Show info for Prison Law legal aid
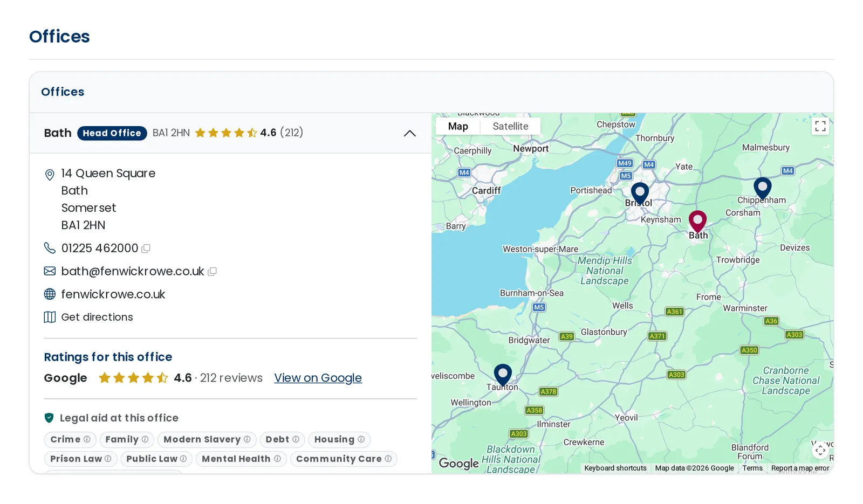The height and width of the screenshot is (504, 863). 108,459
